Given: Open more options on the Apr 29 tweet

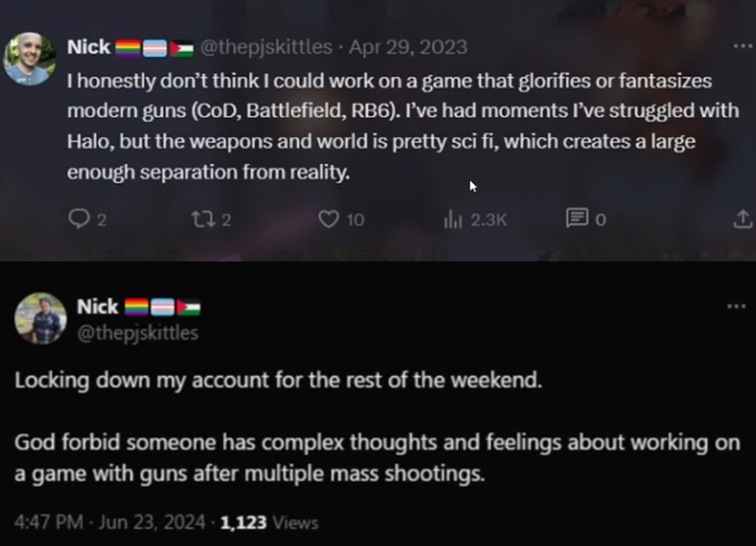Looking at the screenshot, I should (742, 46).
